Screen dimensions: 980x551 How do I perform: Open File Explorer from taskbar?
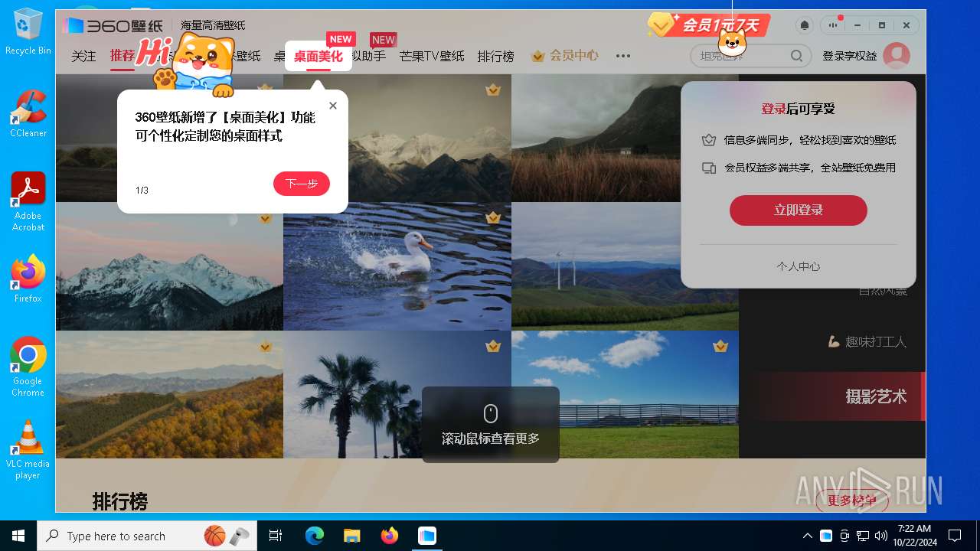point(351,536)
